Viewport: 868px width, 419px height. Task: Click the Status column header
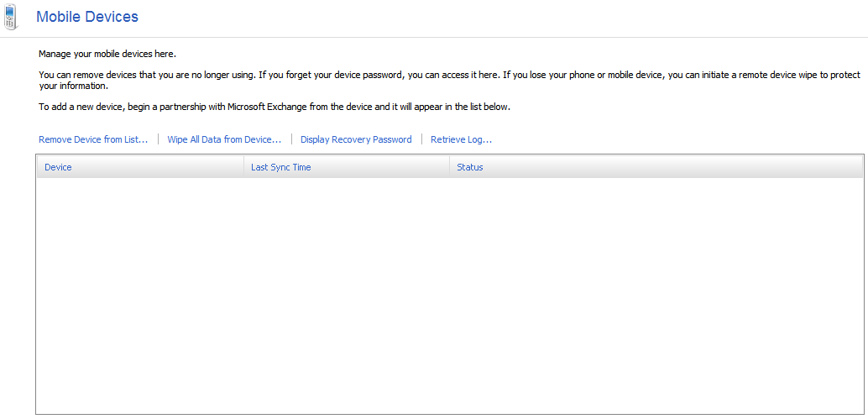(x=469, y=167)
